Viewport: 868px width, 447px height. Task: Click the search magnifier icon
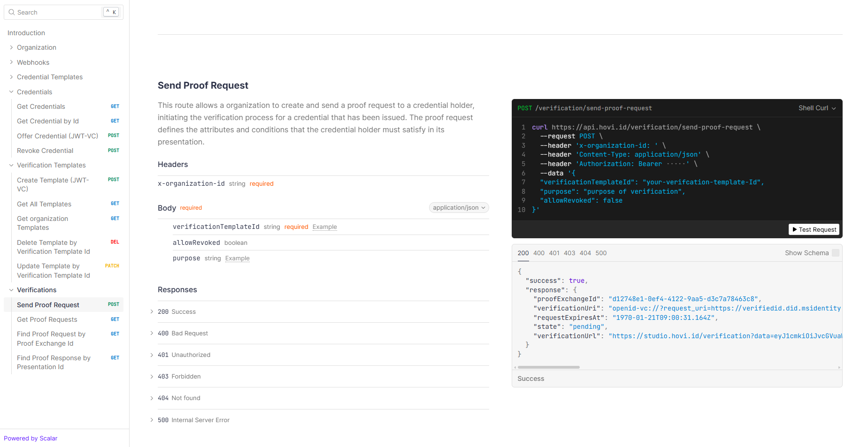coord(12,12)
